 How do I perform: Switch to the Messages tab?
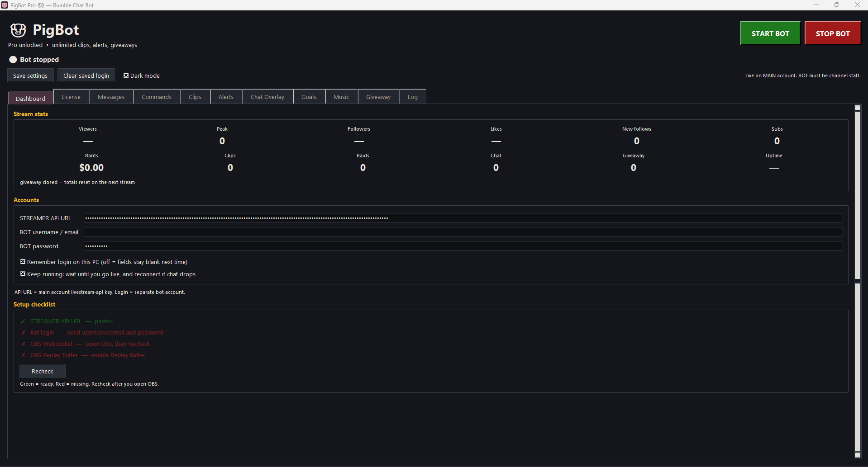pos(111,97)
